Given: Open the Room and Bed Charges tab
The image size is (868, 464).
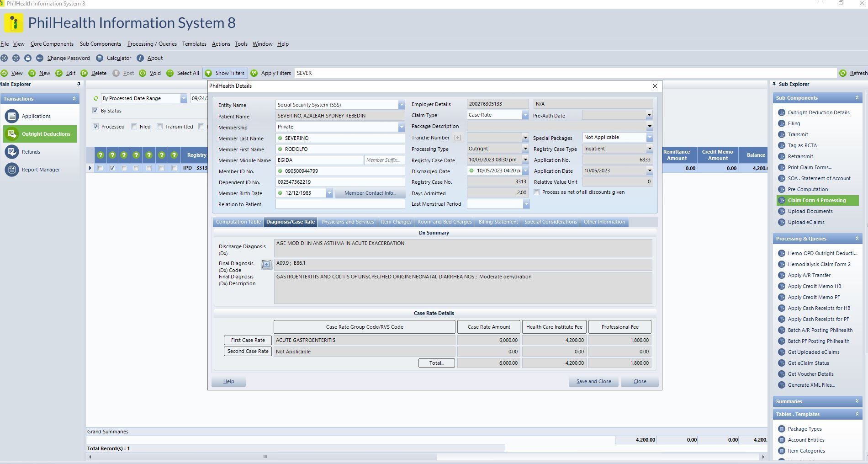Looking at the screenshot, I should [x=445, y=222].
